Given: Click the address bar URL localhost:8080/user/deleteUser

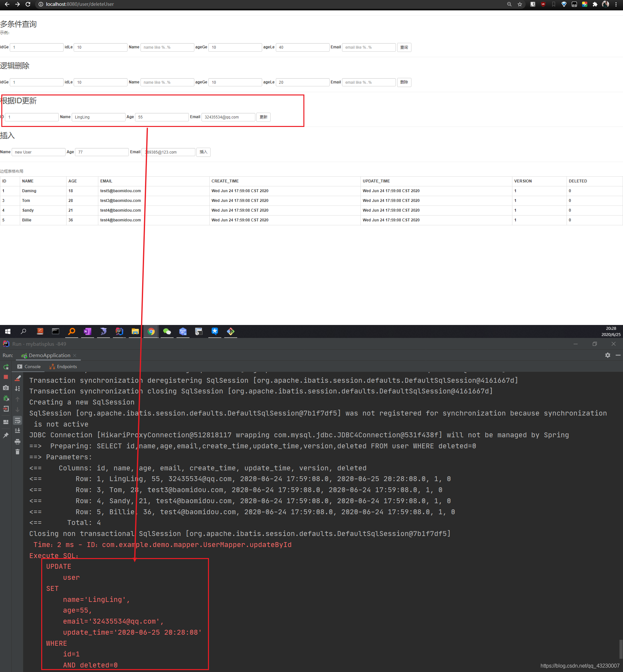Looking at the screenshot, I should pyautogui.click(x=80, y=5).
